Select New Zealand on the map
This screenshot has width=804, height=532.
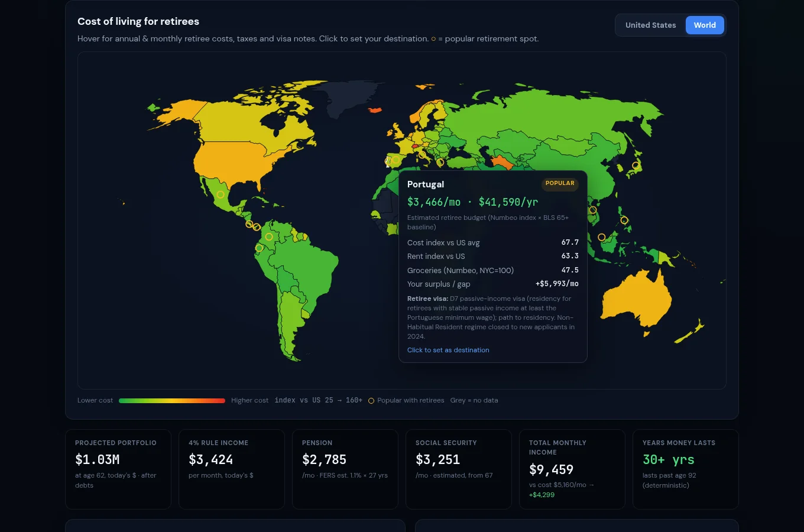pyautogui.click(x=690, y=333)
